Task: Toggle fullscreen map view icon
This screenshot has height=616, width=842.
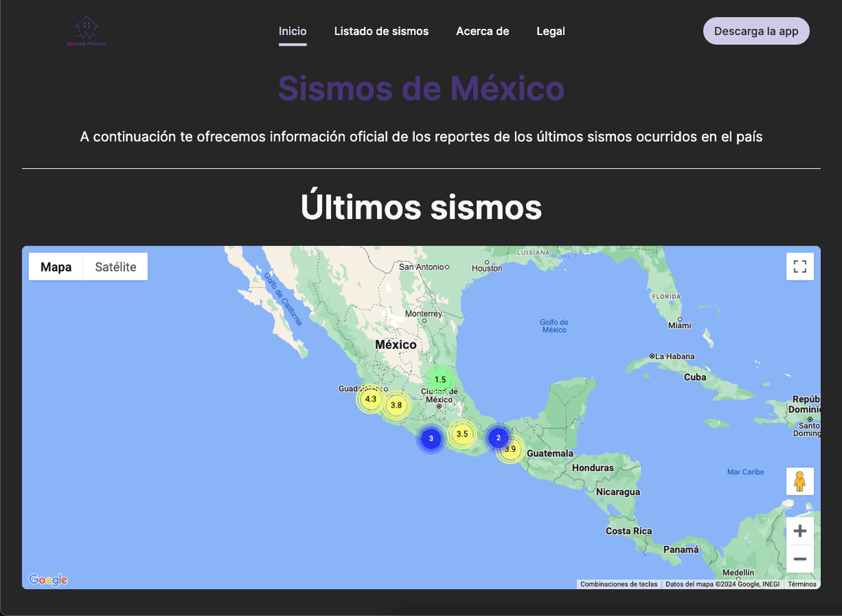Action: (800, 267)
